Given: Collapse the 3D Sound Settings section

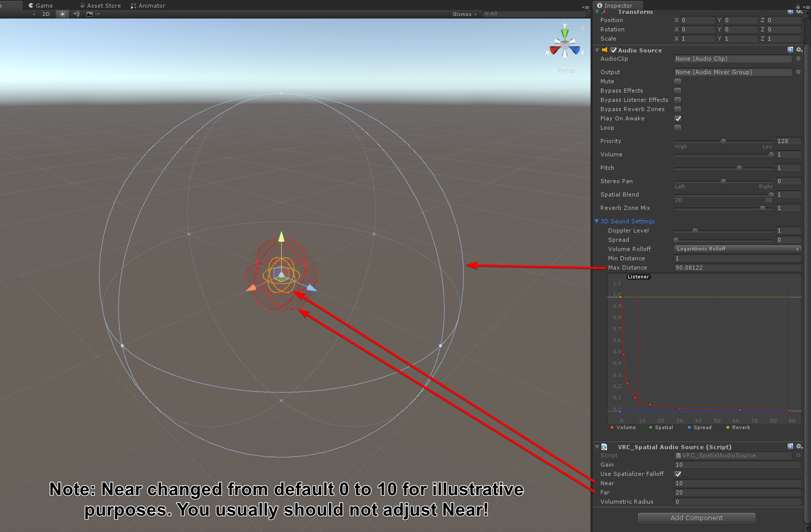Looking at the screenshot, I should tap(597, 221).
